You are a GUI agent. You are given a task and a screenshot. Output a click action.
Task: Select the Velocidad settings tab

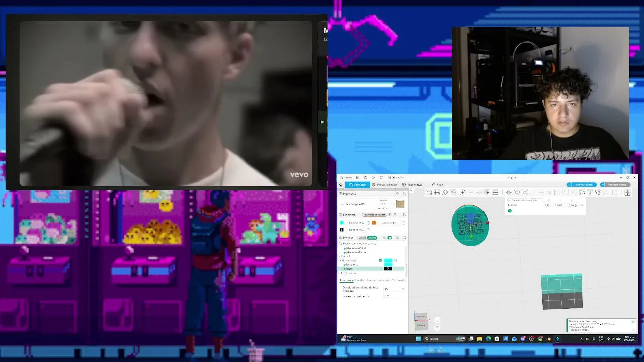(384, 280)
